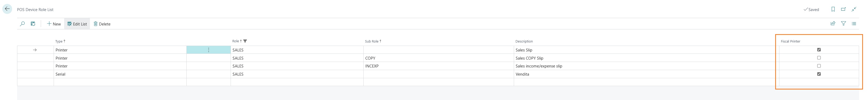Open the three-dots row menu for the first Printer row
Image resolution: width=868 pixels, height=100 pixels.
click(x=209, y=50)
